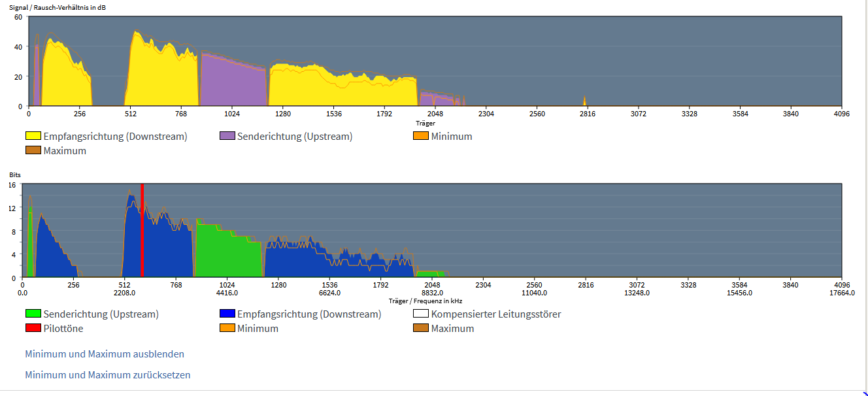This screenshot has height=396, width=868.
Task: Click '4416.0' frequency value on bits axis
Action: (227, 293)
